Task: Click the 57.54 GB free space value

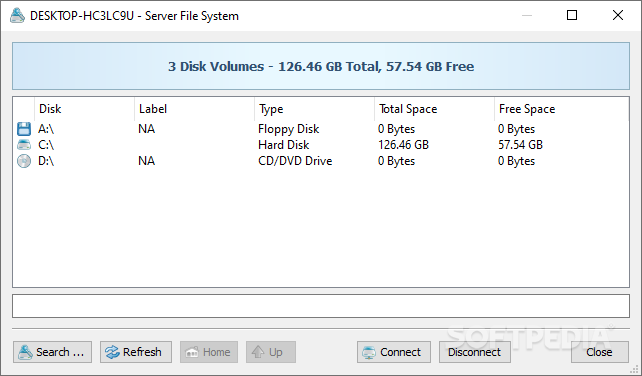Action: click(x=520, y=145)
